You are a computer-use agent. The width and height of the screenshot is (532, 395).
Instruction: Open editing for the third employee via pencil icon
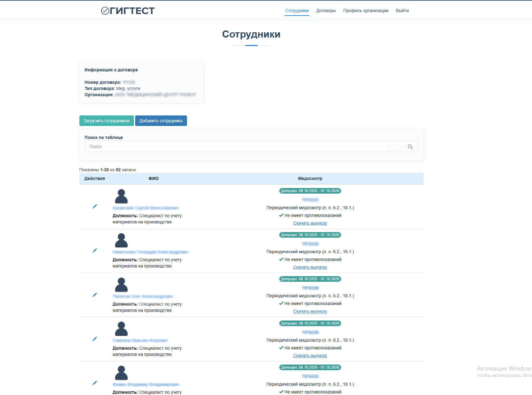pos(95,294)
